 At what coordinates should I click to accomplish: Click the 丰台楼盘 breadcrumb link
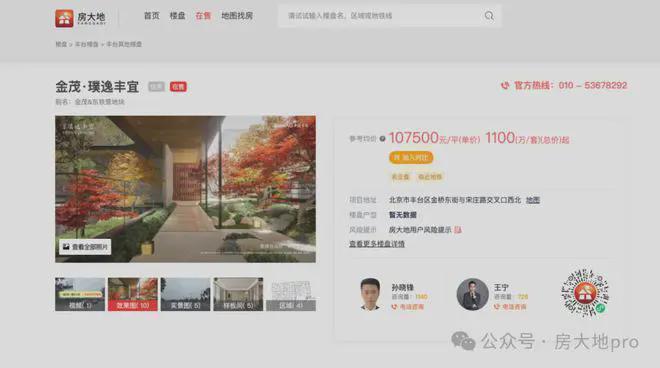coord(87,44)
